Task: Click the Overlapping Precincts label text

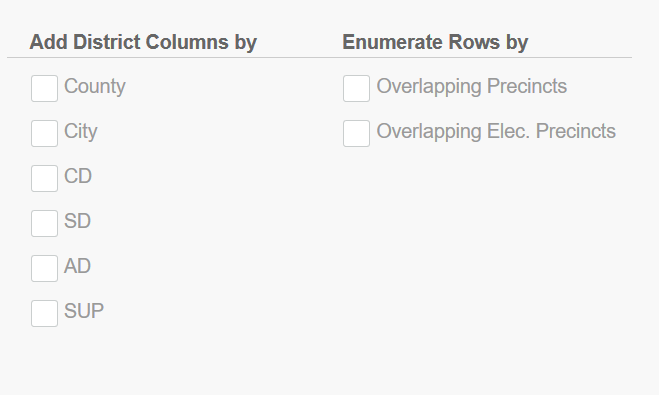Action: 472,86
